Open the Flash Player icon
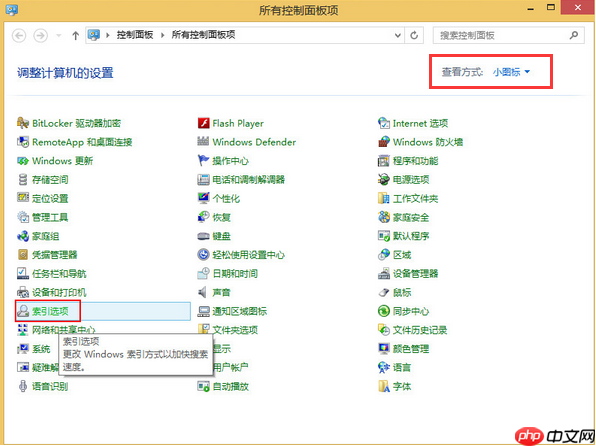Viewport: 596px width, 446px height. [203, 123]
